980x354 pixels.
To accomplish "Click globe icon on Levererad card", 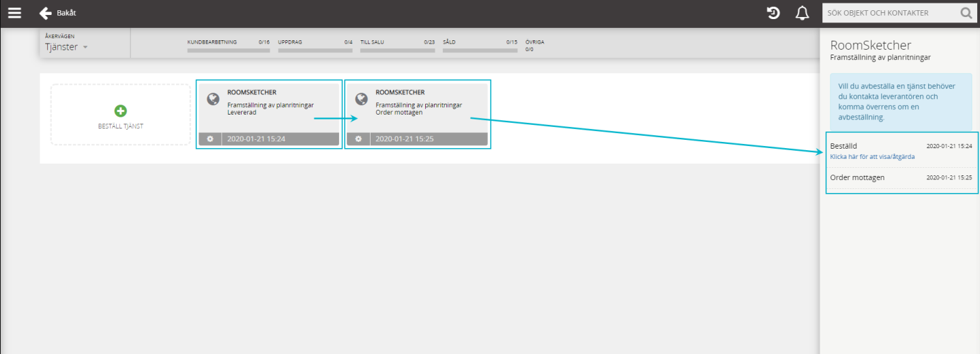I will [x=213, y=99].
